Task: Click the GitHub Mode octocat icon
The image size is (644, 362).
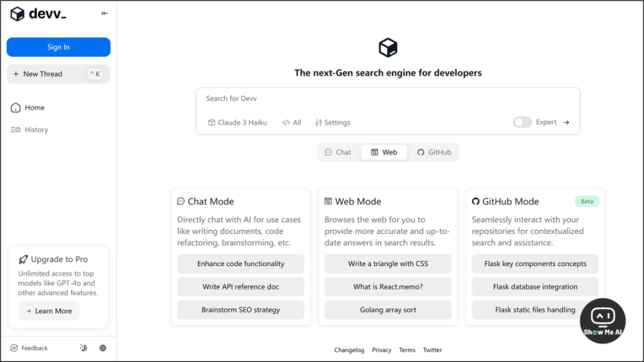Action: click(476, 201)
